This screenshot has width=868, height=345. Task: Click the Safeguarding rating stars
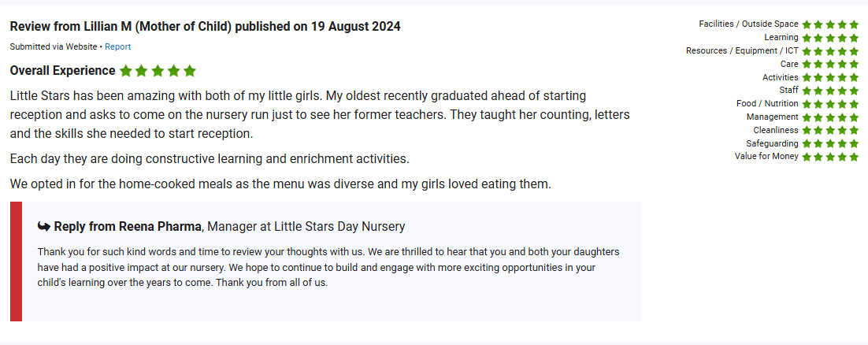tap(830, 144)
